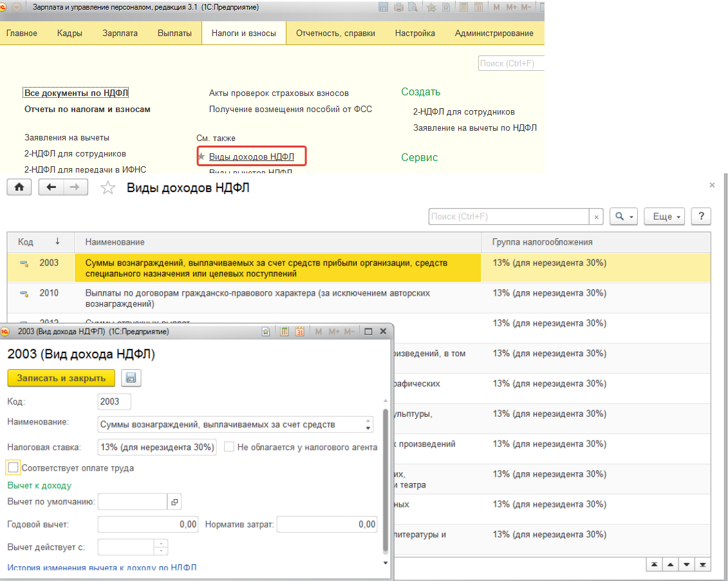Star the Виды доходов НДФЛ page as a favorite
This screenshot has width=728, height=581.
point(107,187)
